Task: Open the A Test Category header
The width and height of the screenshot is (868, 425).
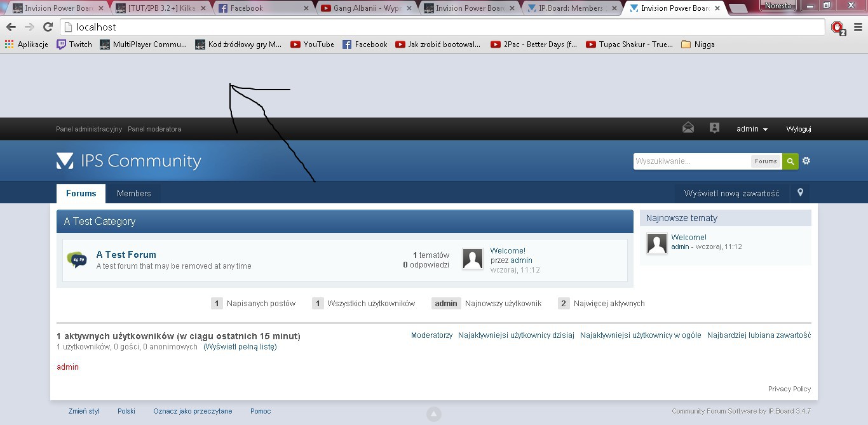Action: pyautogui.click(x=100, y=222)
